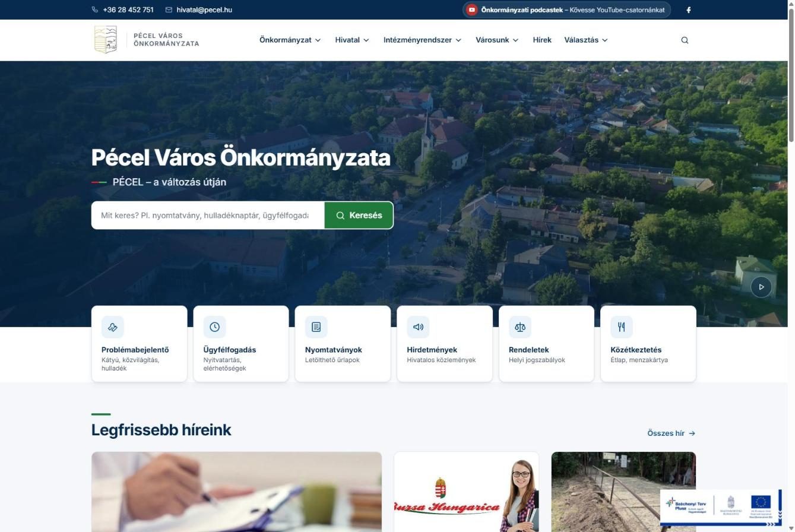
Task: Open the Hirdetmények card title
Action: click(432, 350)
